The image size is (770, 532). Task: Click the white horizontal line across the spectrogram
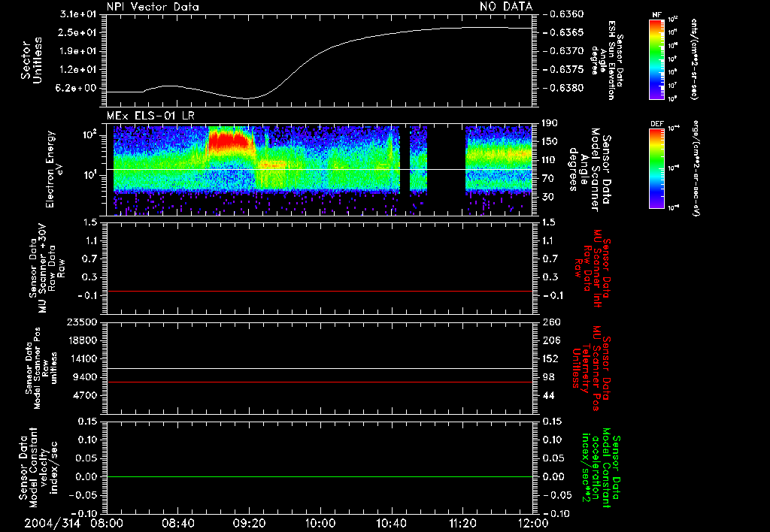(319, 169)
